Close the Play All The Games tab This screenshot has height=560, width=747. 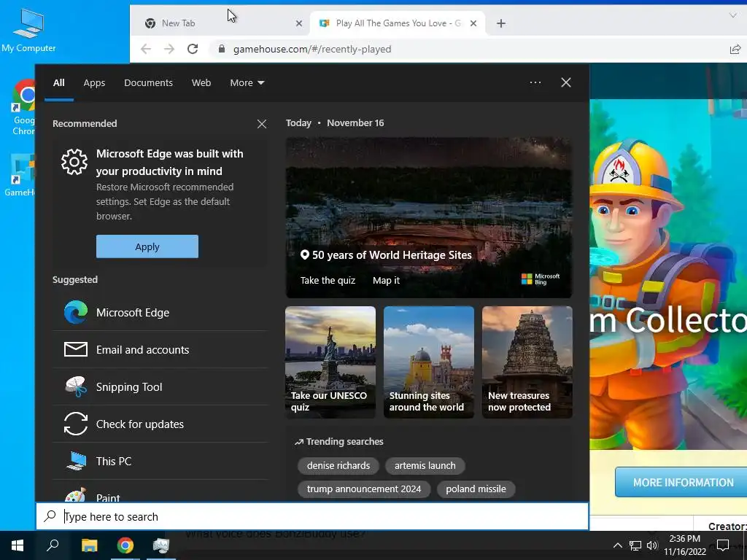(x=473, y=23)
